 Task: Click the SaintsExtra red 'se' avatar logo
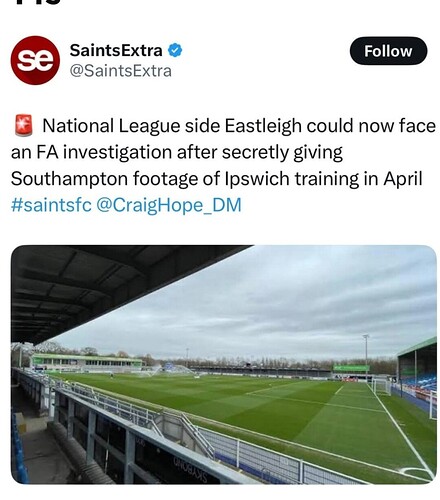[35, 60]
